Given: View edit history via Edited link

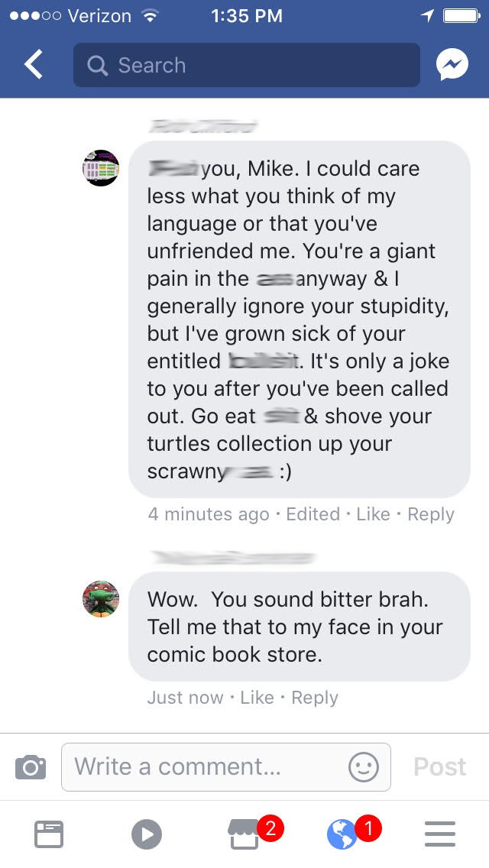Looking at the screenshot, I should click(313, 514).
